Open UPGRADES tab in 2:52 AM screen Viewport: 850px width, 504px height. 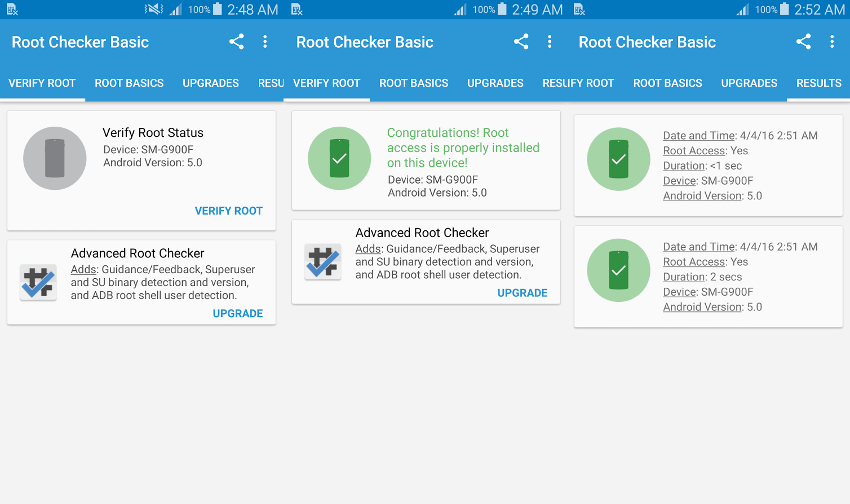point(749,83)
